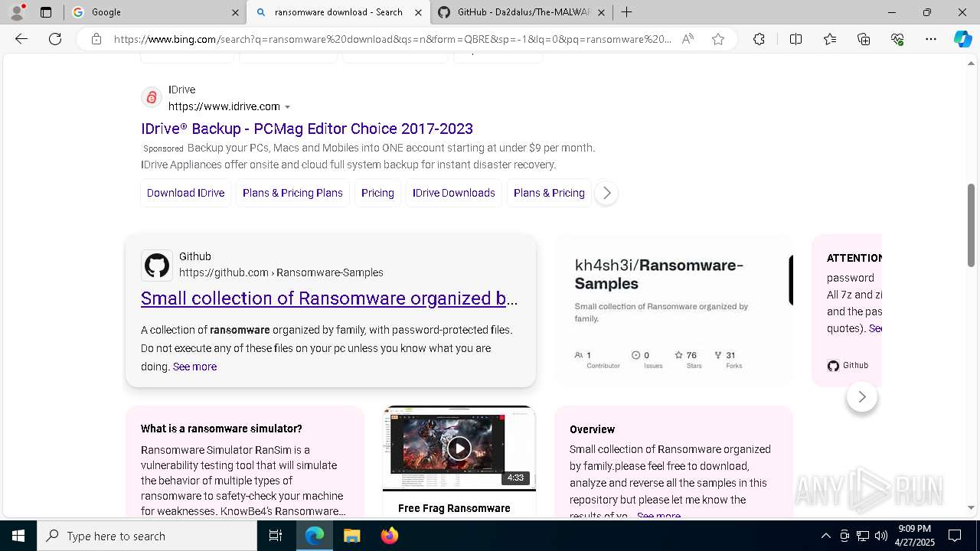Click github.com Ransomware-Samples breadcrumb

[x=281, y=272]
